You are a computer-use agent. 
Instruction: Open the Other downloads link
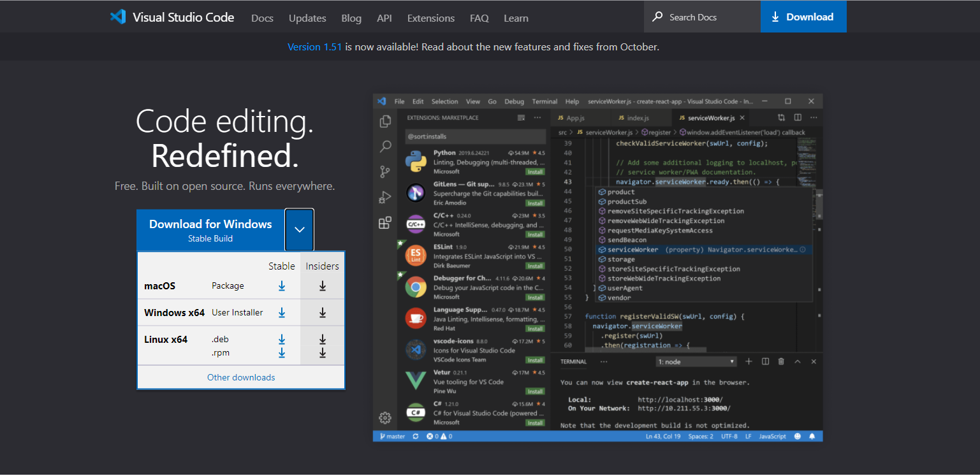pos(241,377)
